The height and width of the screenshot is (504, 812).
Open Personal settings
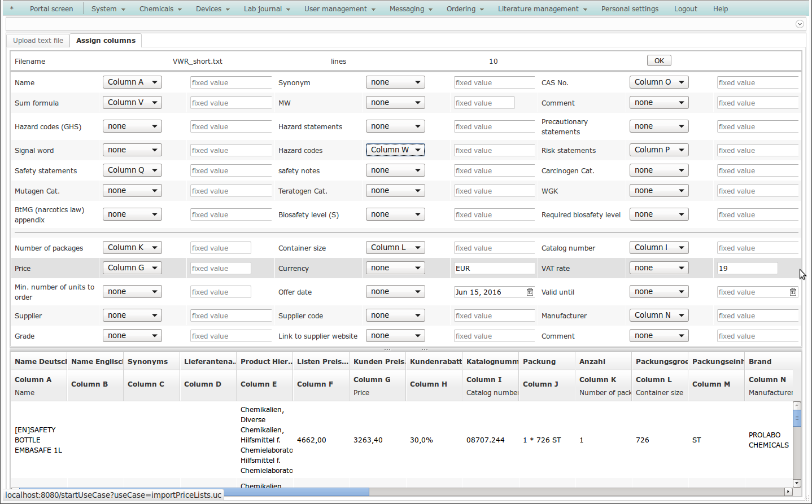click(x=630, y=8)
